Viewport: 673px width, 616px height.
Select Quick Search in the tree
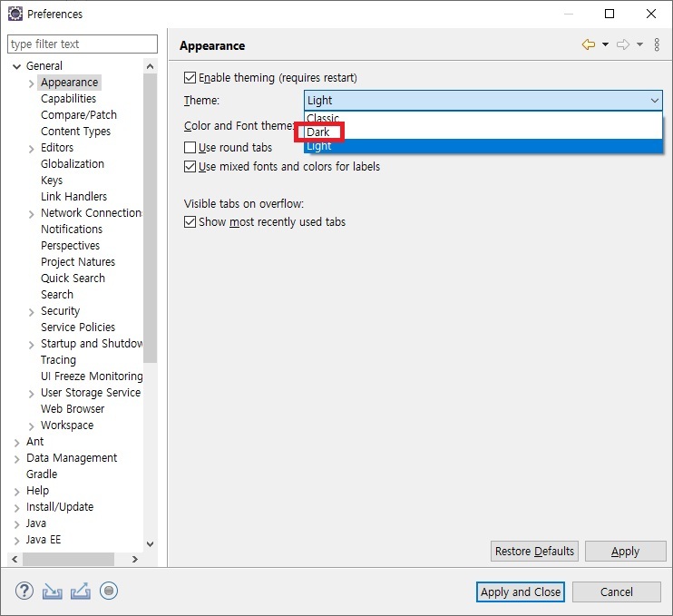tap(73, 279)
